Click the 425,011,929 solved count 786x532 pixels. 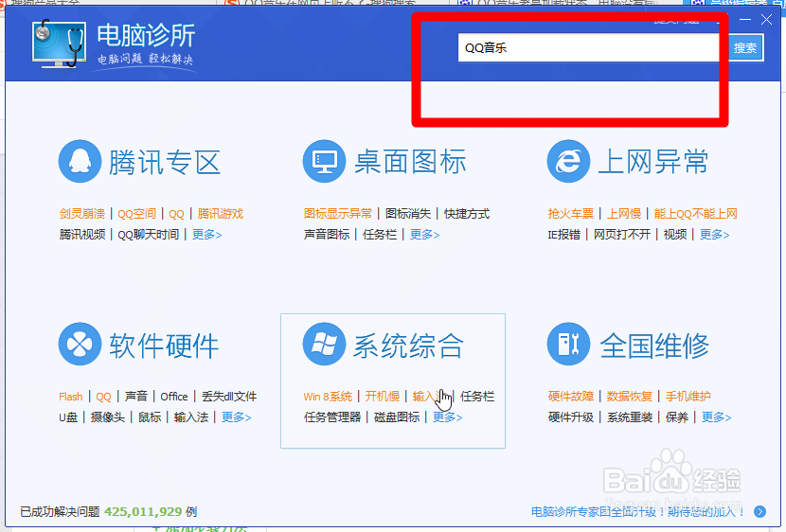coord(143,512)
